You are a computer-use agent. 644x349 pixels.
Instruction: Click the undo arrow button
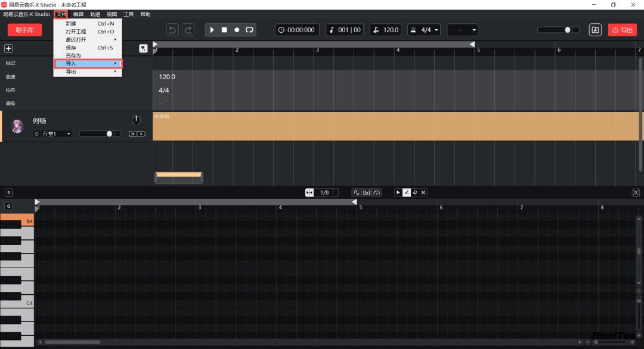pyautogui.click(x=172, y=30)
